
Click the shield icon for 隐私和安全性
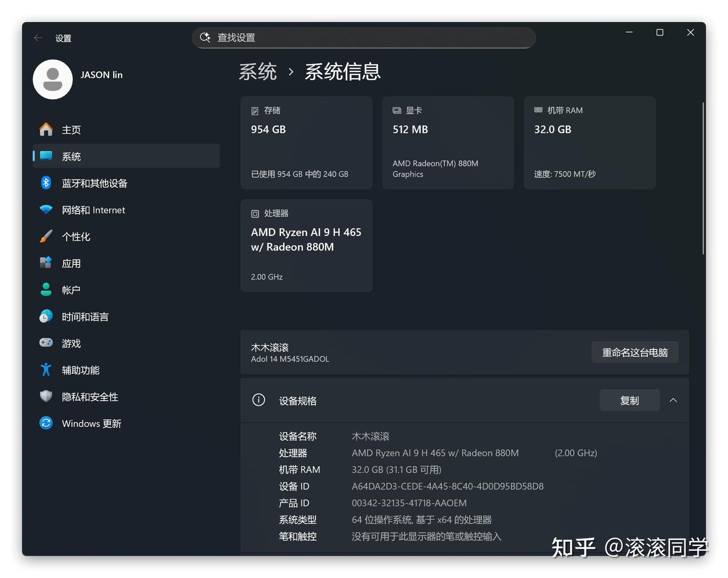click(x=46, y=397)
